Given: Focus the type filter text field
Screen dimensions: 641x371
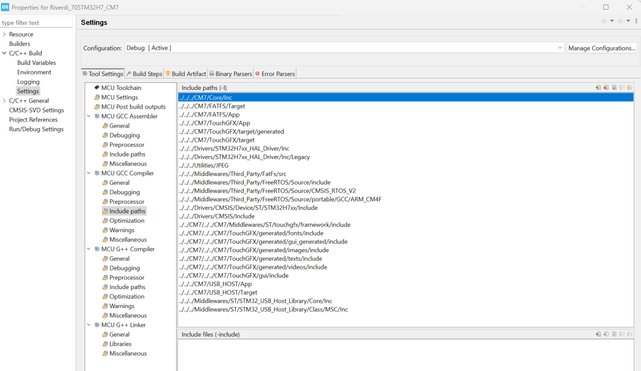Looking at the screenshot, I should click(x=36, y=22).
